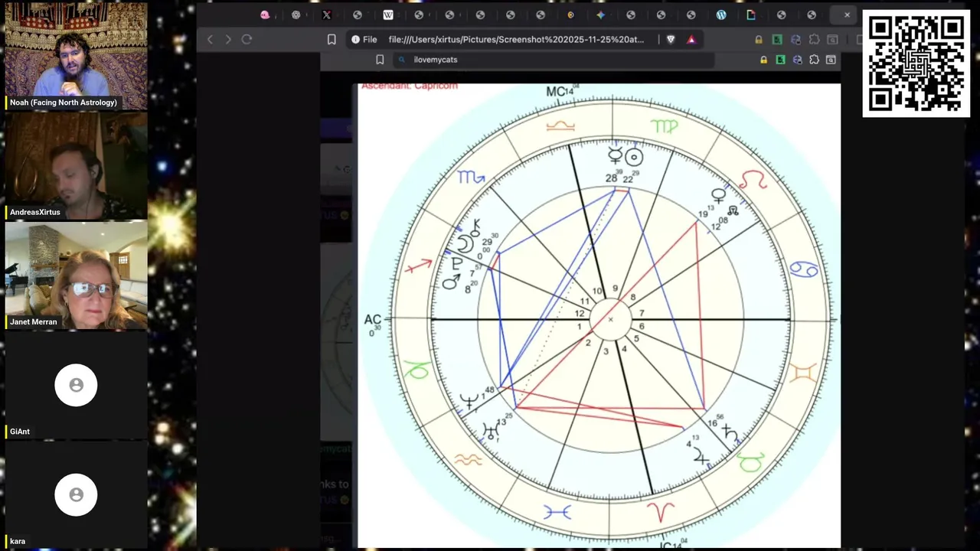Open the File site info indicator
The width and height of the screenshot is (980, 551).
[364, 39]
